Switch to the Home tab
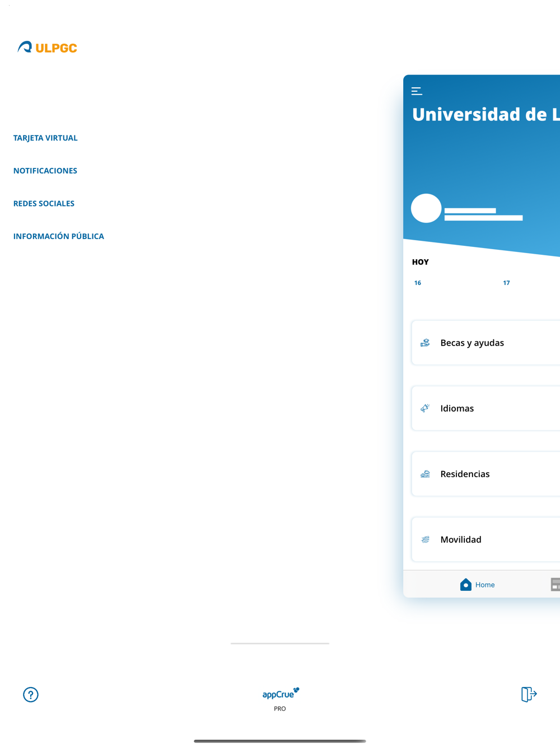Viewport: 560px width, 747px height. click(x=477, y=585)
